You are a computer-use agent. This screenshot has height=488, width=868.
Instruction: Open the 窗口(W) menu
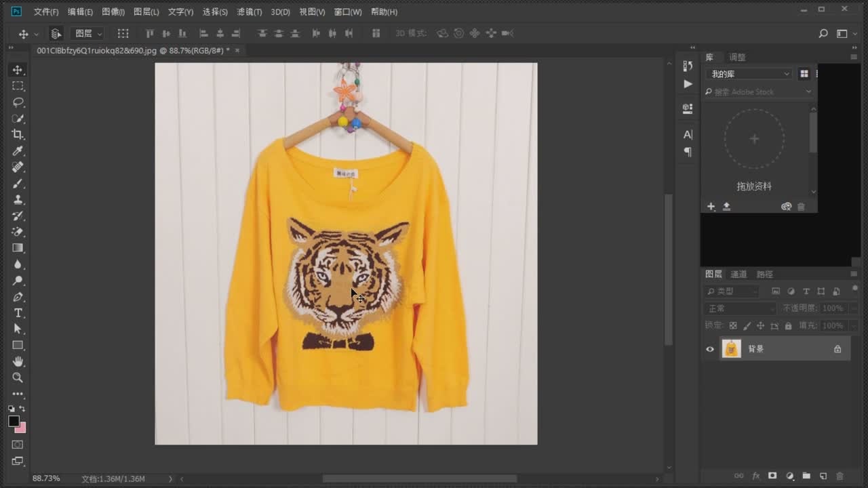[x=348, y=12]
